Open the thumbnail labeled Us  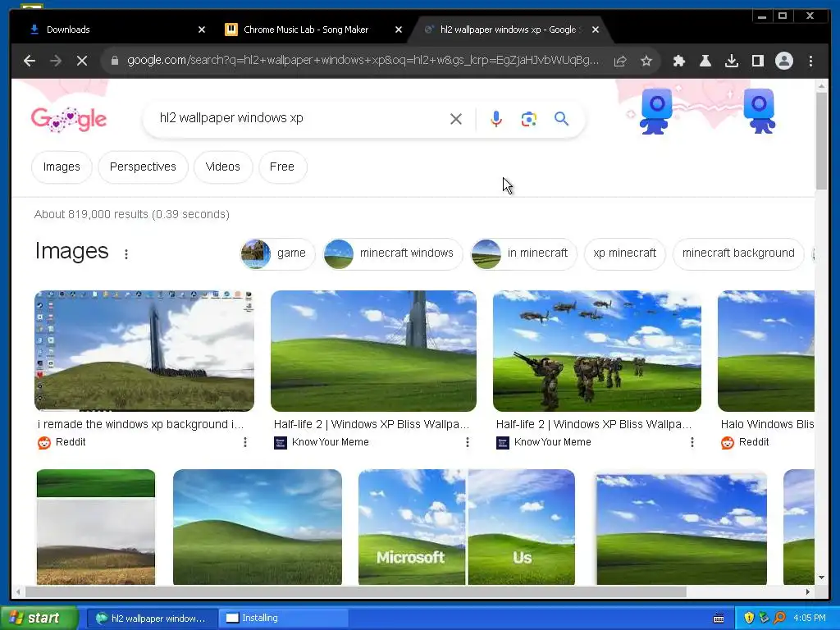(521, 527)
